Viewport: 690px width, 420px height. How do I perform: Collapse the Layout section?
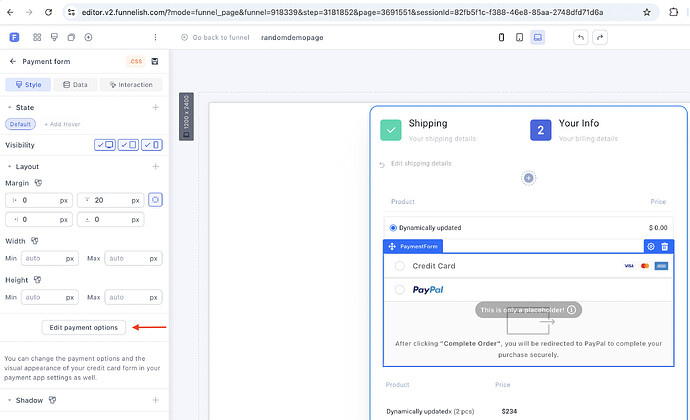[9, 166]
